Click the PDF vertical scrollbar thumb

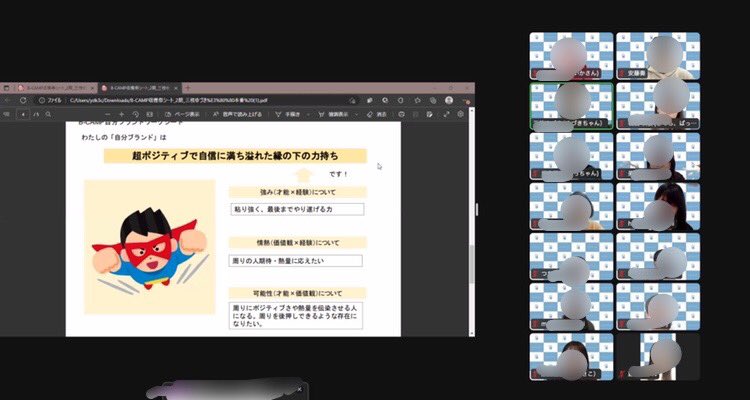click(x=472, y=265)
